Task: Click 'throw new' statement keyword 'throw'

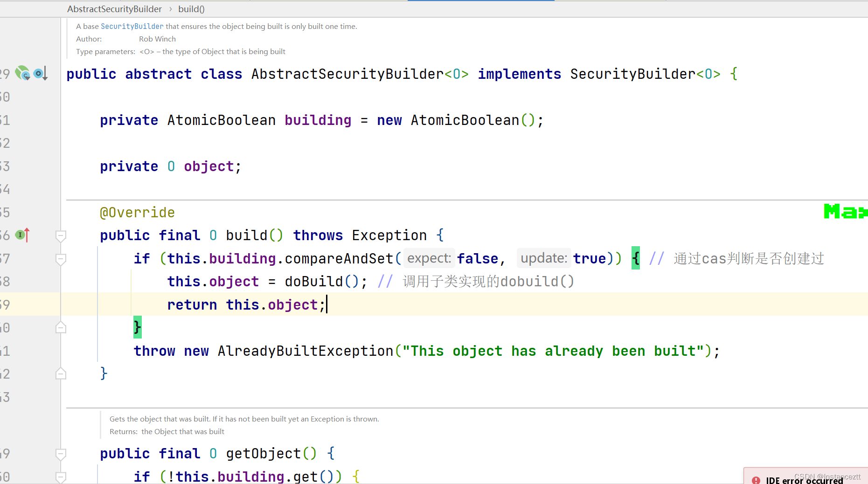Action: tap(154, 351)
